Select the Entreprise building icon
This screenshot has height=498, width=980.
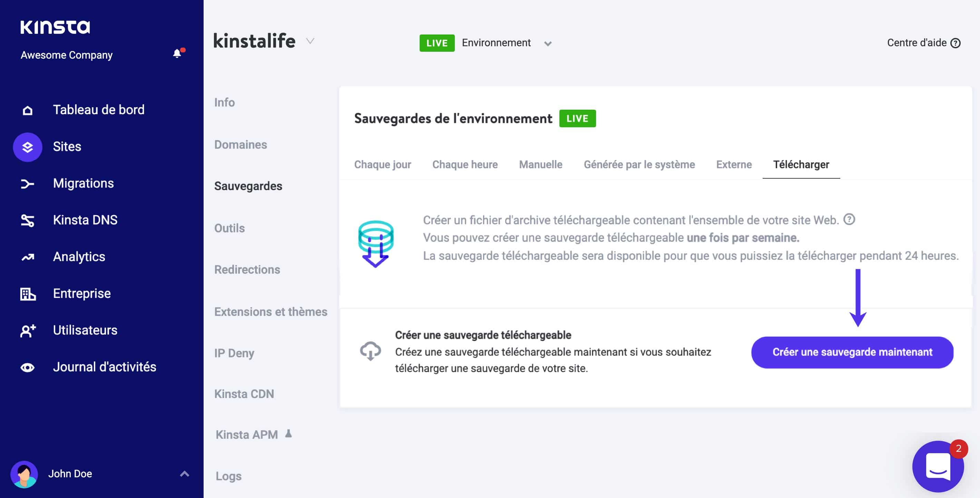pyautogui.click(x=27, y=293)
